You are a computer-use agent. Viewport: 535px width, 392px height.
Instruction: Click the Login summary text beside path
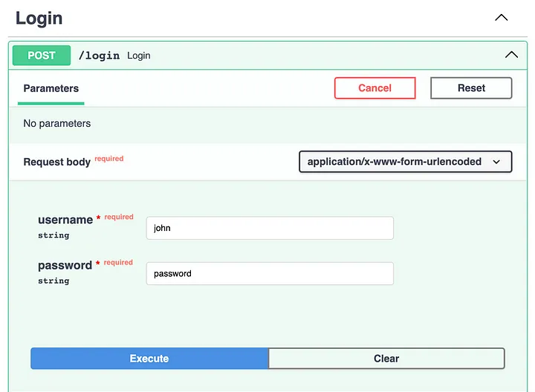138,56
